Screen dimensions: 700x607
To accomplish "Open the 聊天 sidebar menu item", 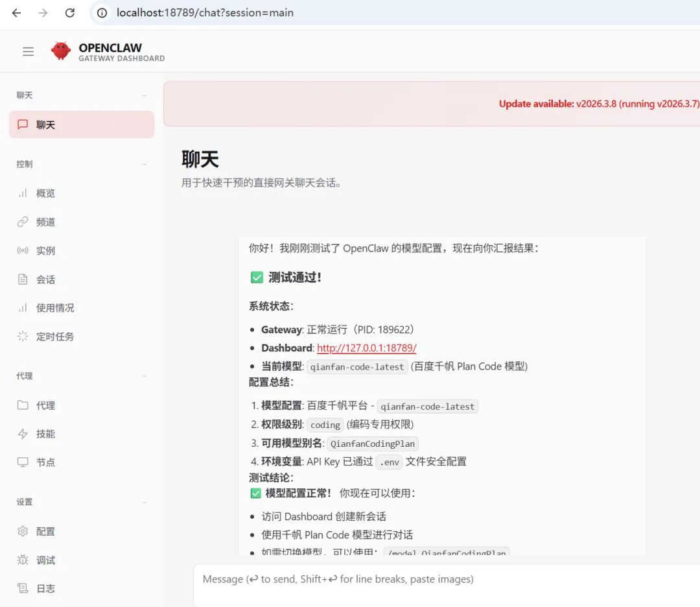I will (x=82, y=125).
